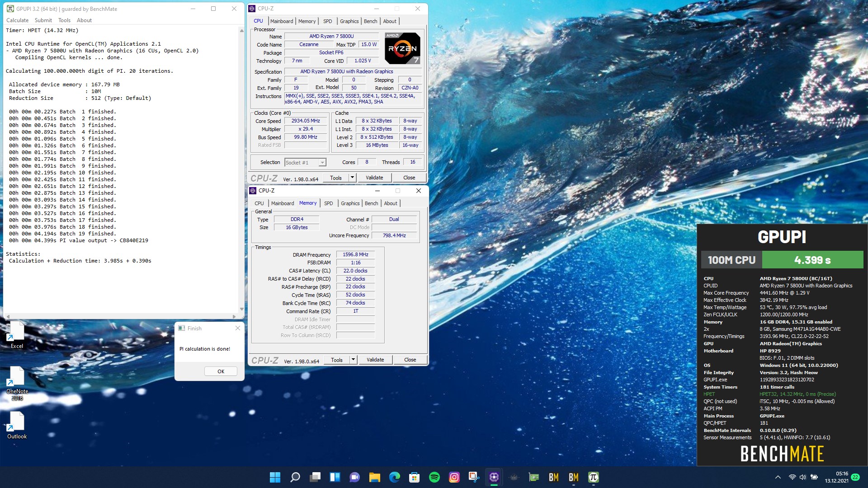The height and width of the screenshot is (488, 868).
Task: Open Microsoft Store from the taskbar
Action: click(414, 477)
